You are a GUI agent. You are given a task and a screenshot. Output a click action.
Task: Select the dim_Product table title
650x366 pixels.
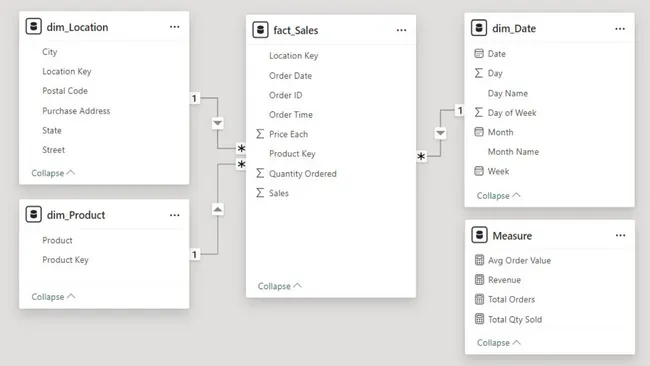(x=76, y=215)
